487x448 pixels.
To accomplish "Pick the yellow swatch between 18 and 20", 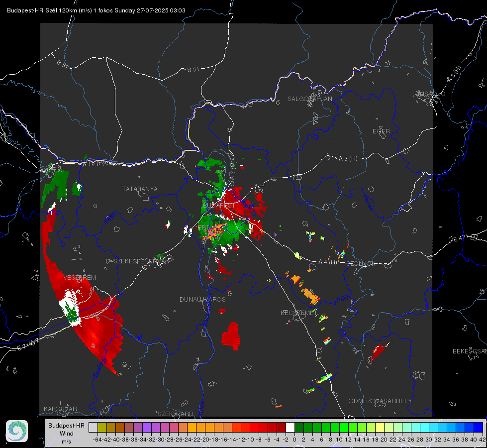I will 380,427.
